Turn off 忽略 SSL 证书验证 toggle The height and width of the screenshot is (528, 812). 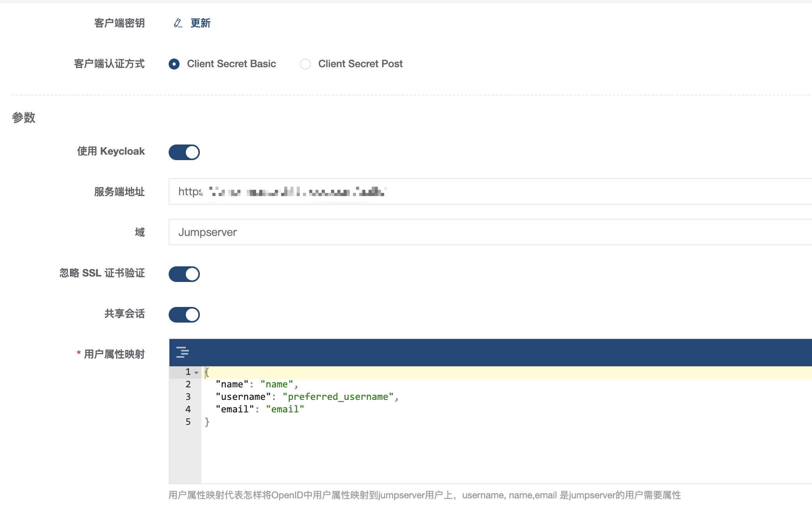tap(184, 274)
